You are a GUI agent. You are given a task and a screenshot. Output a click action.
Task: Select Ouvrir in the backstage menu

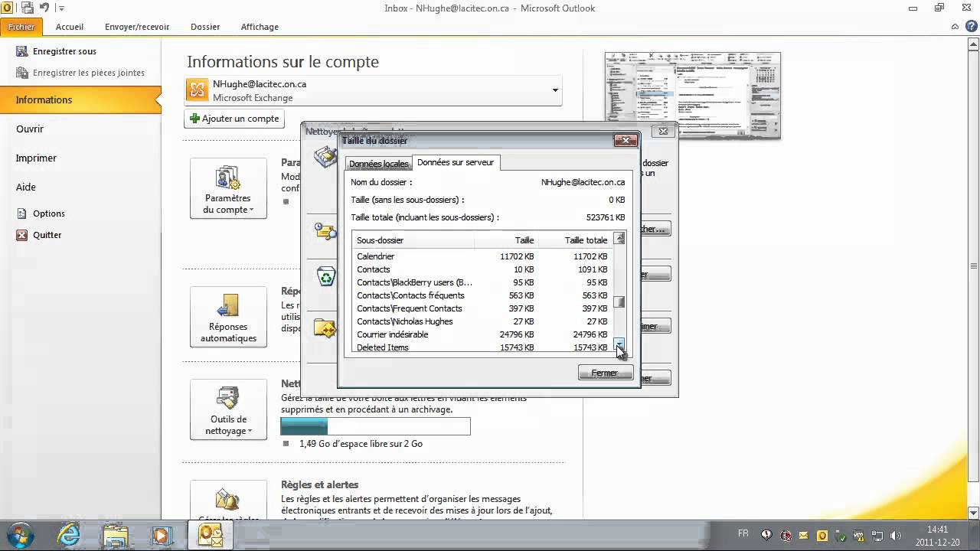(x=30, y=129)
